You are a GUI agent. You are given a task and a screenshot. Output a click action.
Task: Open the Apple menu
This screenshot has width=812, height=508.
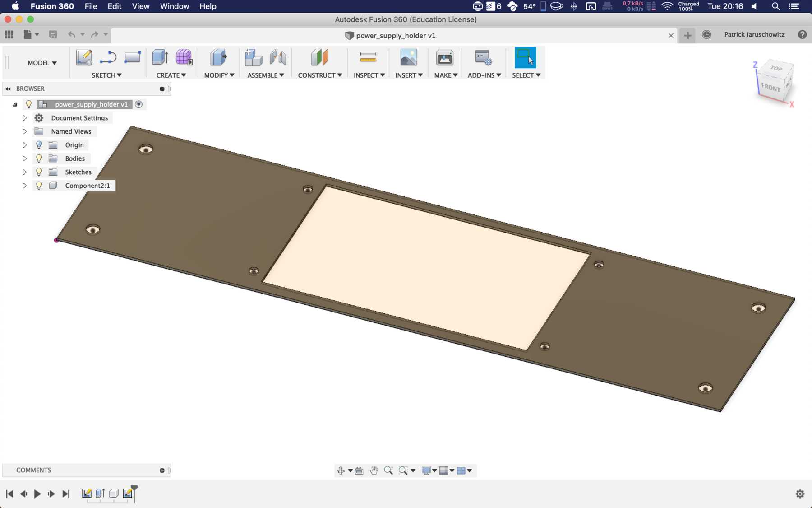coord(15,6)
